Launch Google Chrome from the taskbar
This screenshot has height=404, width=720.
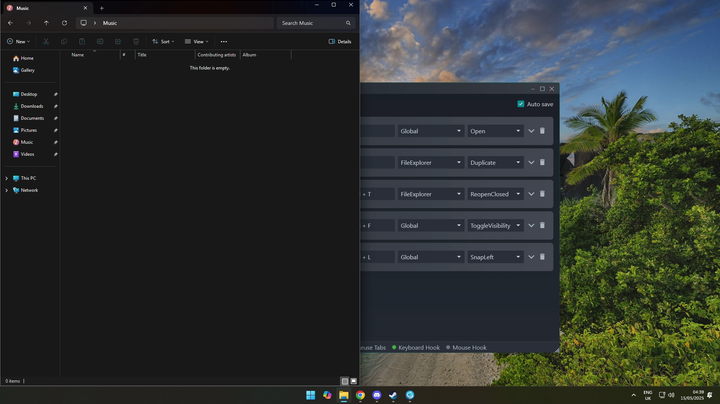click(360, 395)
